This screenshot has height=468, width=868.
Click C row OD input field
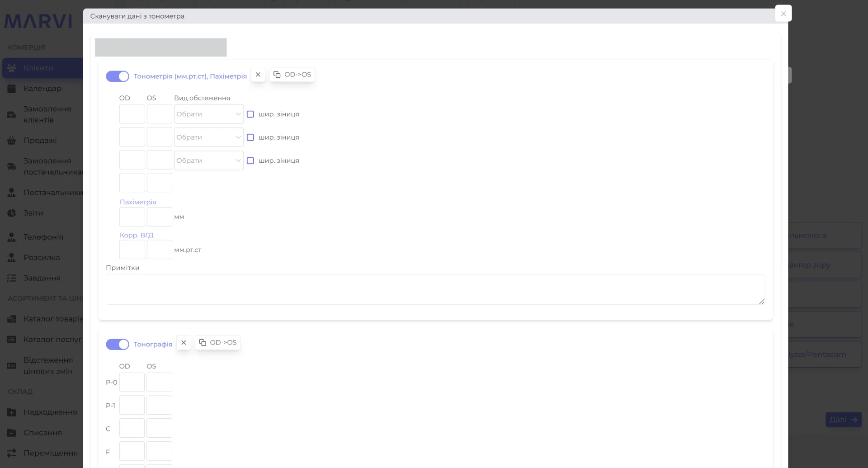132,428
